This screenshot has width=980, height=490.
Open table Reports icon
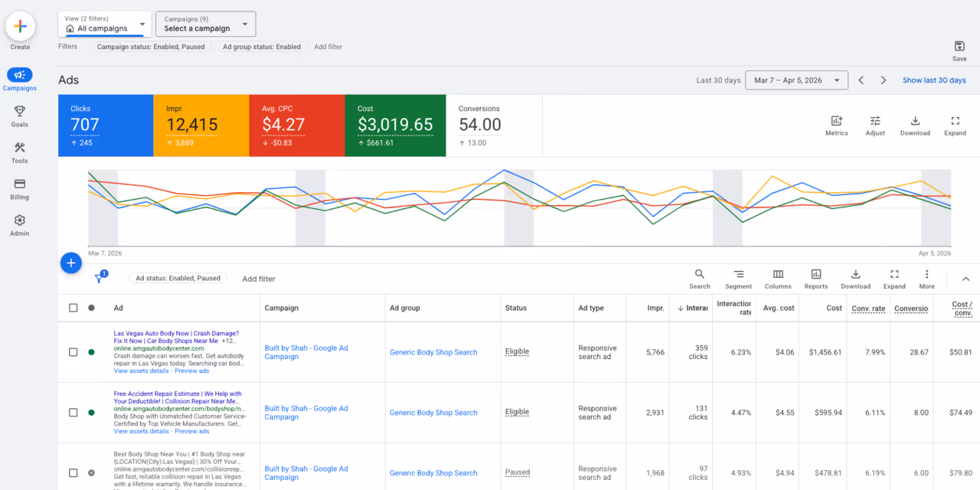(x=816, y=279)
